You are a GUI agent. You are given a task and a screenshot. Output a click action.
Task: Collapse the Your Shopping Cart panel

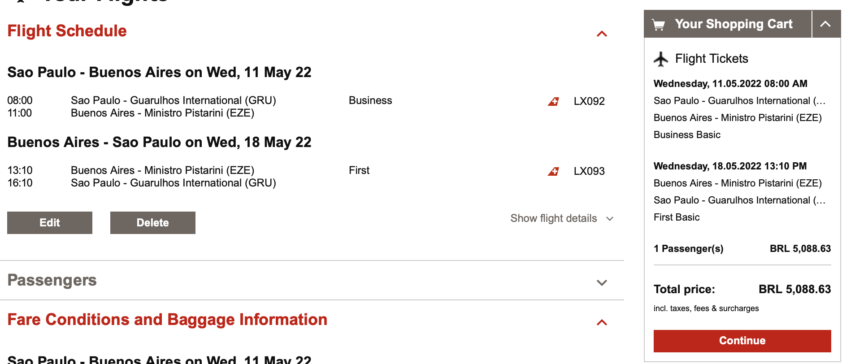[825, 24]
